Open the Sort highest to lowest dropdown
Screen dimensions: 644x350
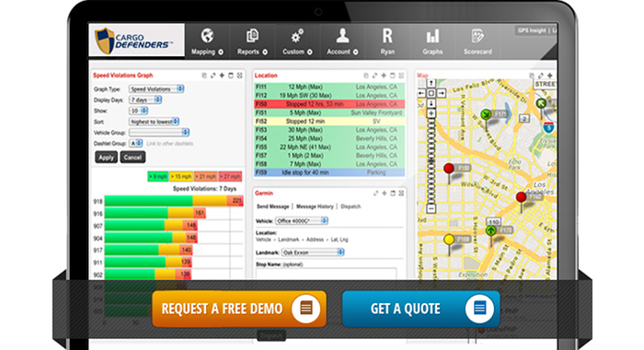[x=154, y=122]
